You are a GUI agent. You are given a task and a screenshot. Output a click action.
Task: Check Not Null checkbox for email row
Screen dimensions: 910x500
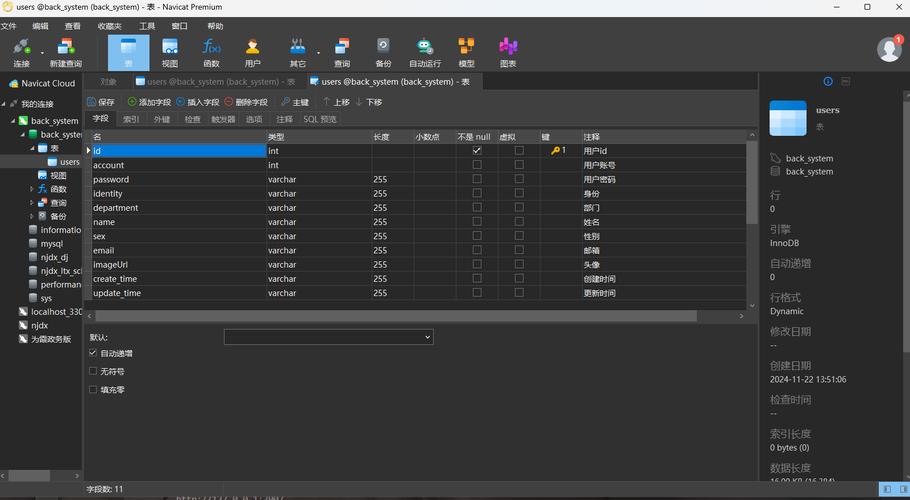pos(476,250)
